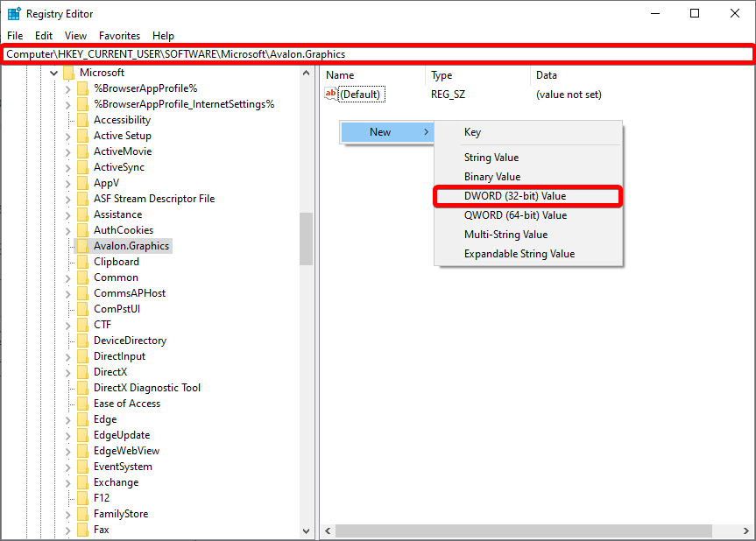Select String Value in the New submenu

pos(491,158)
